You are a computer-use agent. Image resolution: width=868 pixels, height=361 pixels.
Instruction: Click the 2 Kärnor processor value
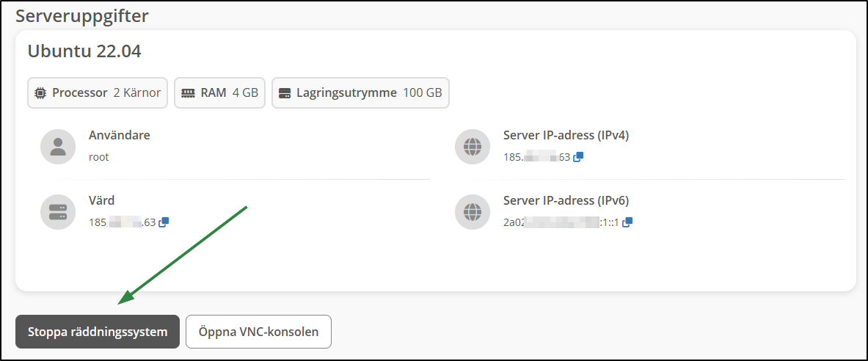137,93
